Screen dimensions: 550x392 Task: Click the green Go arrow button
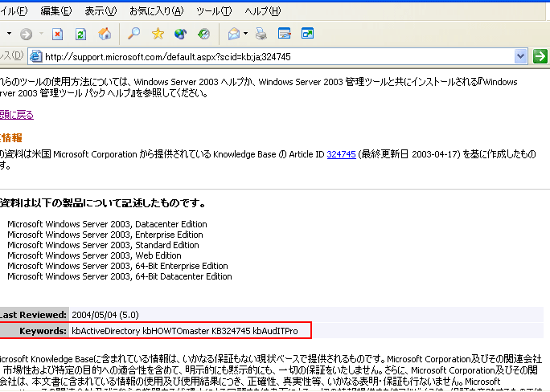tap(540, 56)
